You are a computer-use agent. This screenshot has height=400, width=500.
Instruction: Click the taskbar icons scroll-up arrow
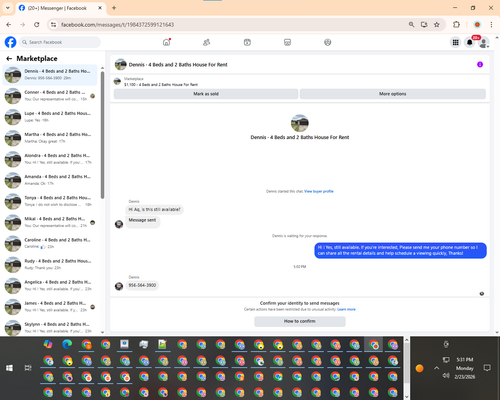coord(407,340)
